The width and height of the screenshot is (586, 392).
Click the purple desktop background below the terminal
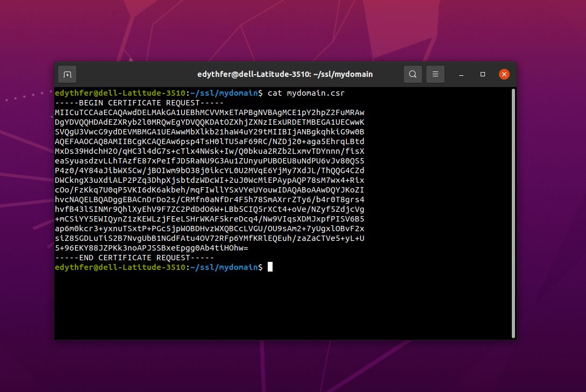click(x=293, y=366)
